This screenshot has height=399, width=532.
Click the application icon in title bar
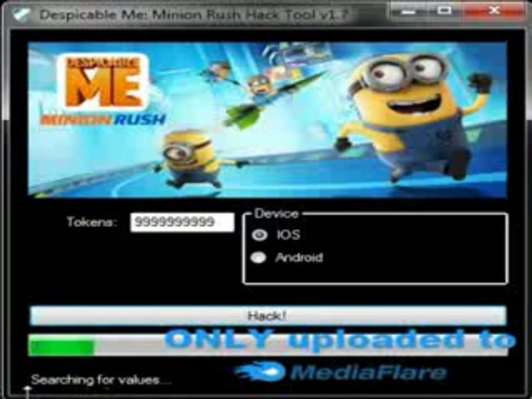(x=22, y=14)
